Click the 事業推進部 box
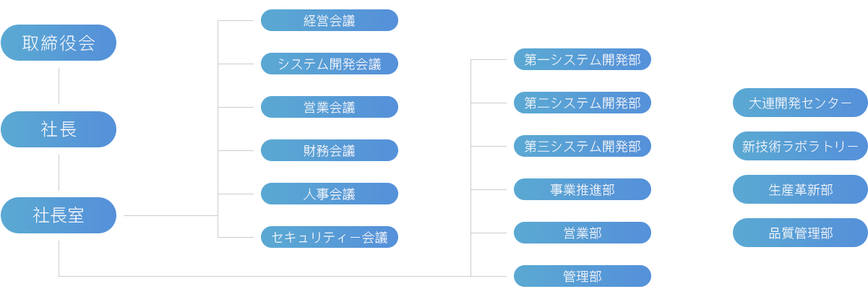 click(582, 189)
